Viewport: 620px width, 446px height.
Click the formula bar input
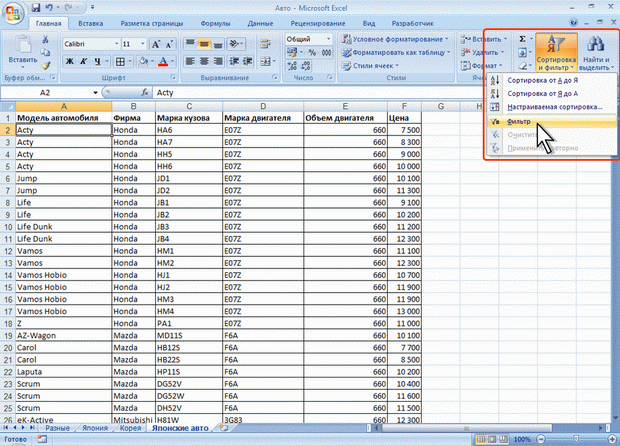[x=318, y=93]
